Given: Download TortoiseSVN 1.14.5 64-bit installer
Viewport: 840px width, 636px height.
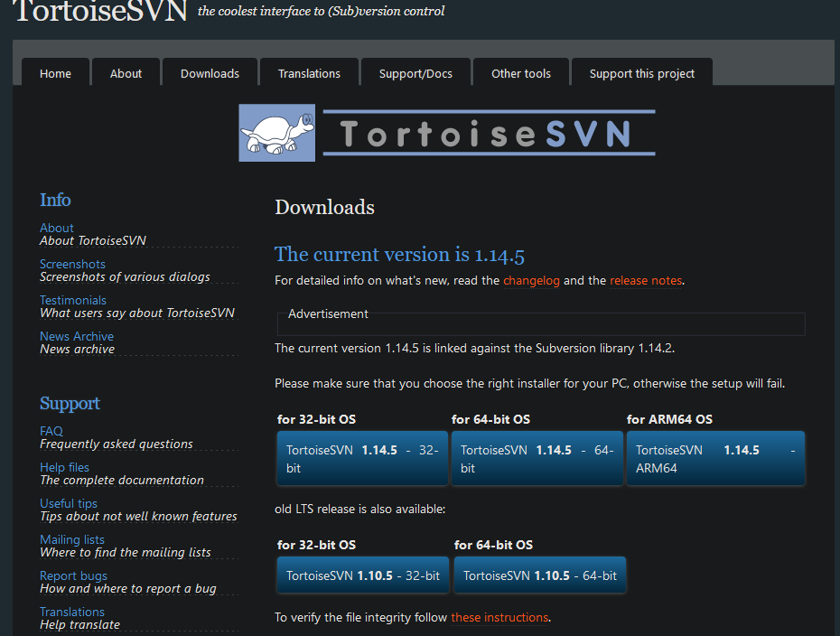Looking at the screenshot, I should tap(537, 459).
